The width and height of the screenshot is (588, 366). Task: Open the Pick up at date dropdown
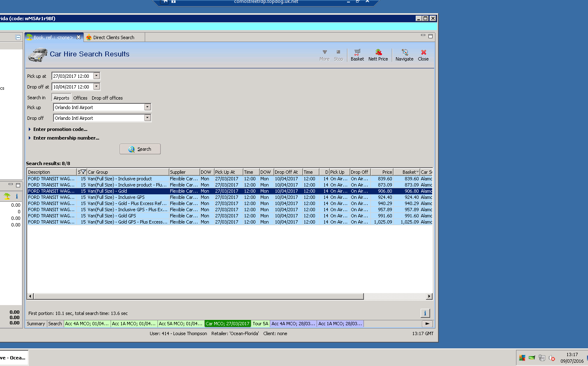click(97, 76)
